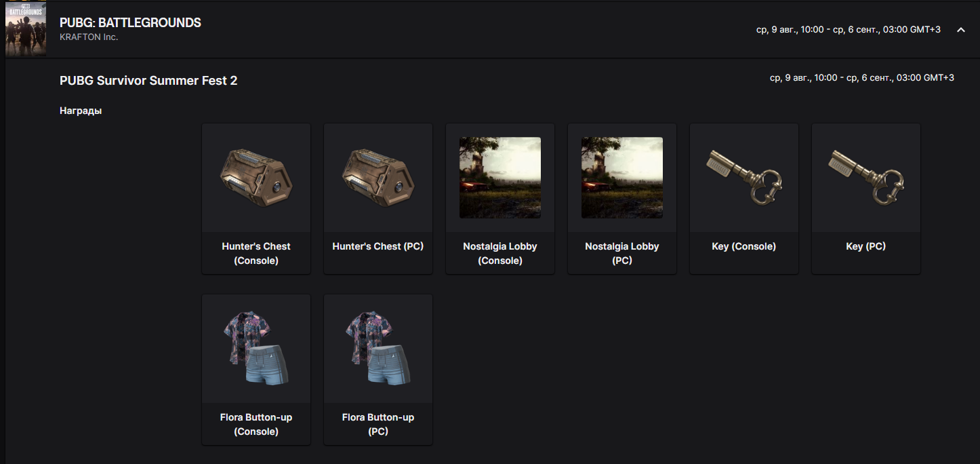Image resolution: width=980 pixels, height=464 pixels.
Task: Click the "Nostalgia Lobby (PC)" label
Action: pos(622,253)
